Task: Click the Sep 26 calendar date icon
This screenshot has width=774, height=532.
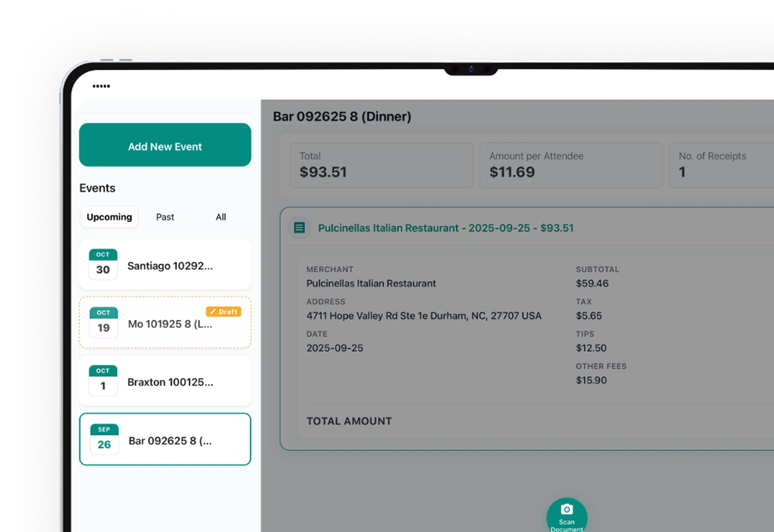Action: coord(104,439)
